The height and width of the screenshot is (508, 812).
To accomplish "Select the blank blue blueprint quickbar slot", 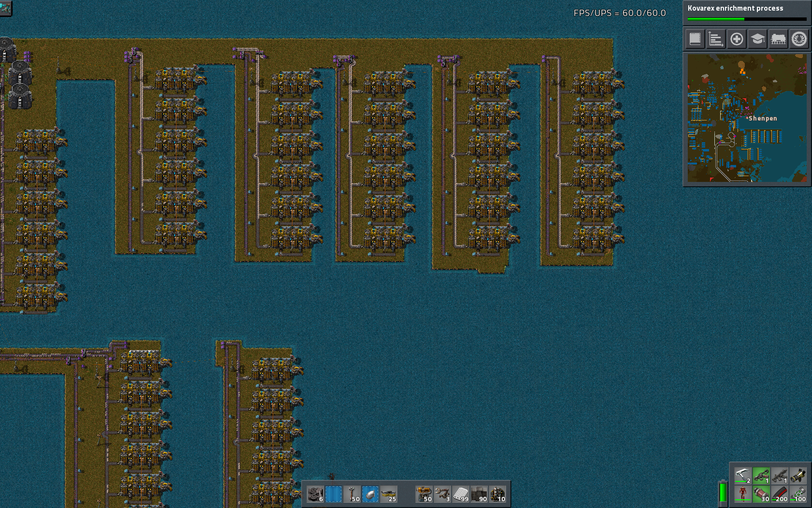I will [333, 494].
